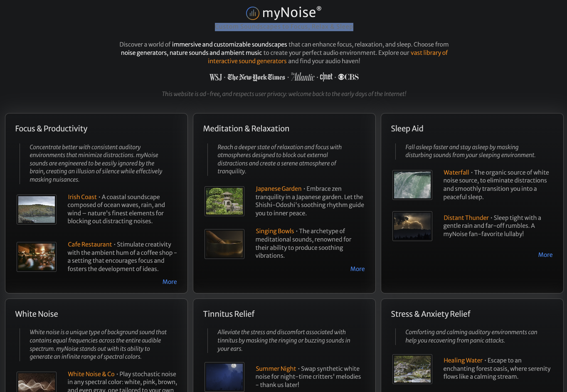Open the Irish Coast thumbnail image
Viewport: 567px width, 392px height.
(x=37, y=210)
